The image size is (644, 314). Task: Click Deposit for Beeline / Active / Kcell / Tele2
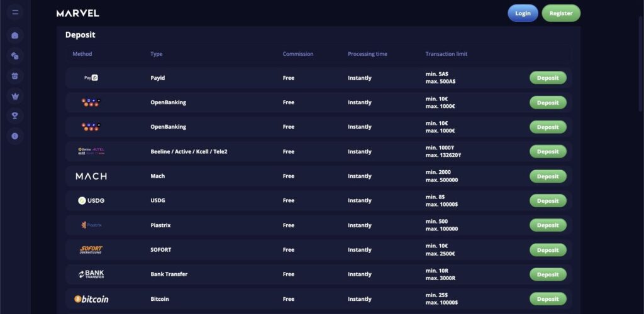[x=548, y=151]
